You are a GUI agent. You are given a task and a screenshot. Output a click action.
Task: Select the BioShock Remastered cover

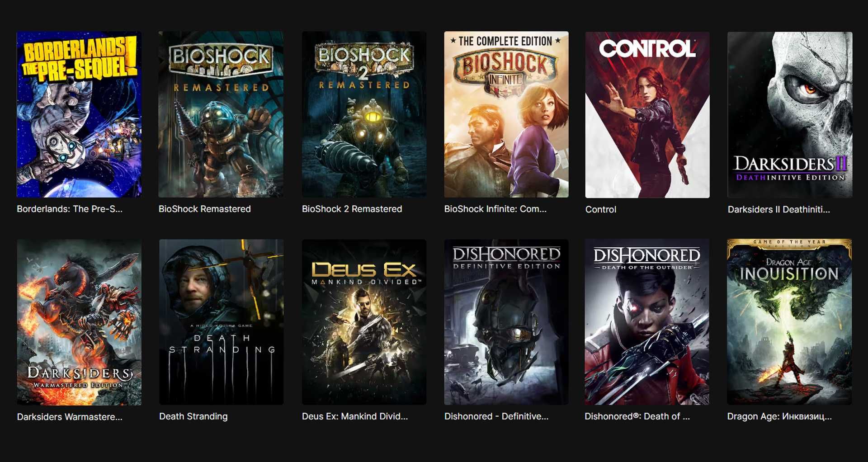point(221,114)
